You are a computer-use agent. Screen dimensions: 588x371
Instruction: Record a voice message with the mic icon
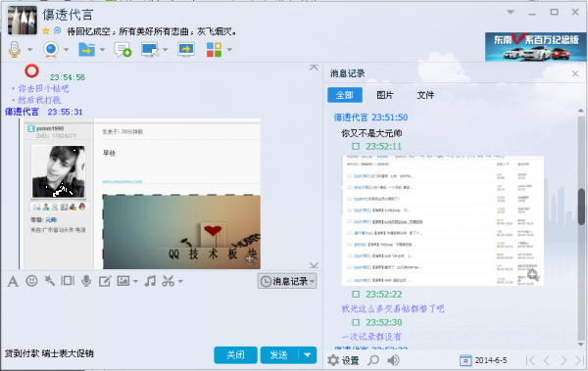coord(86,281)
